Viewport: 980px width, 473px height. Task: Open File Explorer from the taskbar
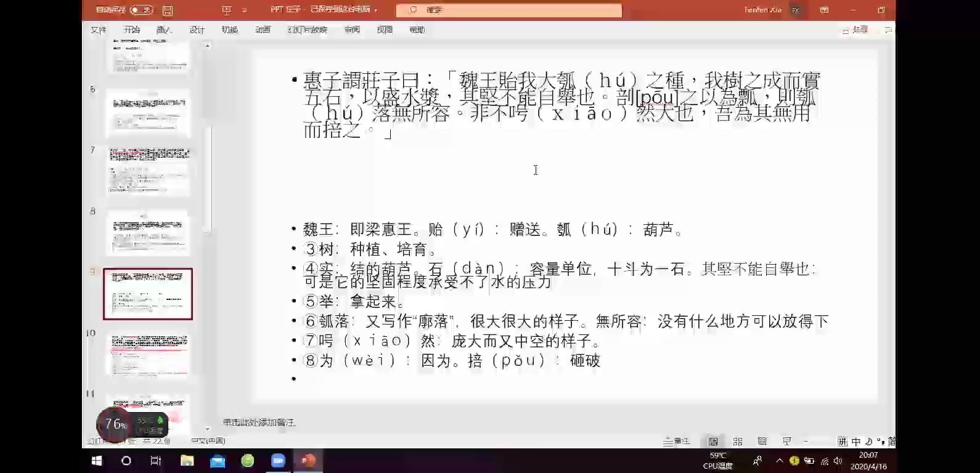[x=187, y=461]
